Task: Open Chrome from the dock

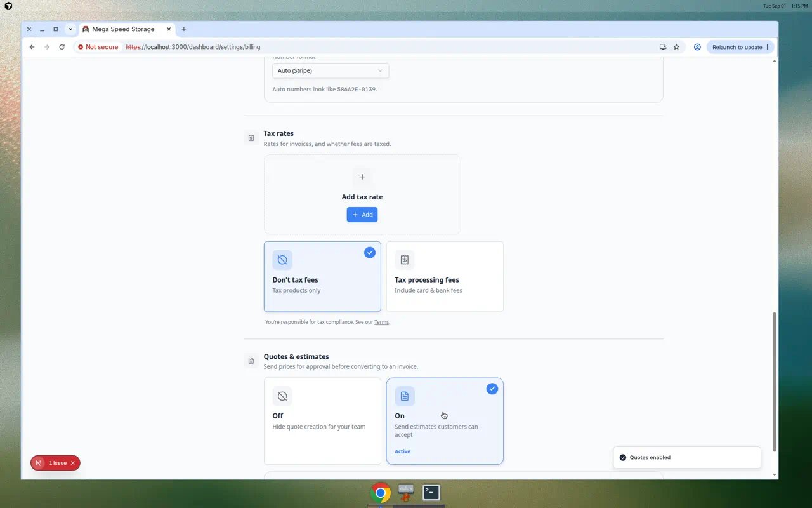Action: pyautogui.click(x=381, y=493)
